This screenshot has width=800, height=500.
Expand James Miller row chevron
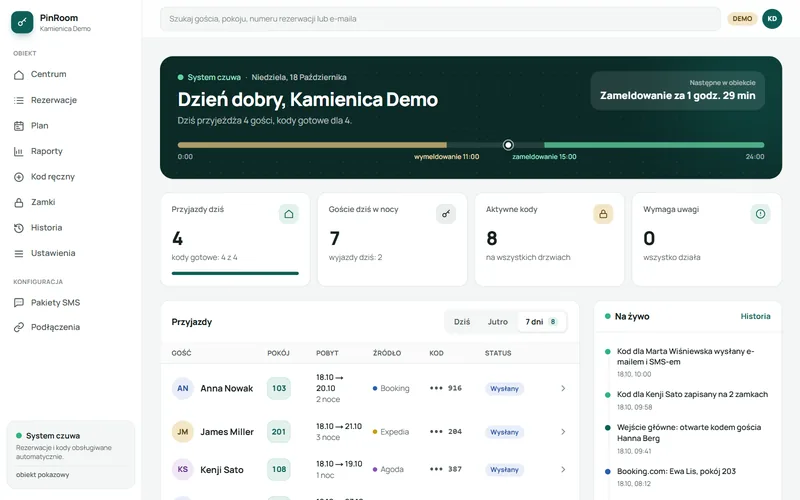[563, 432]
